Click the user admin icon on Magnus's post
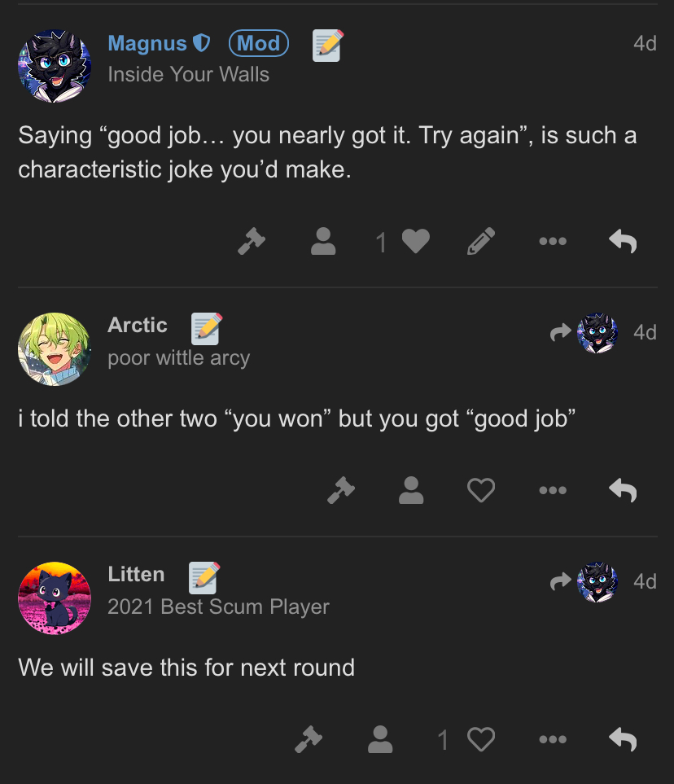 (323, 241)
